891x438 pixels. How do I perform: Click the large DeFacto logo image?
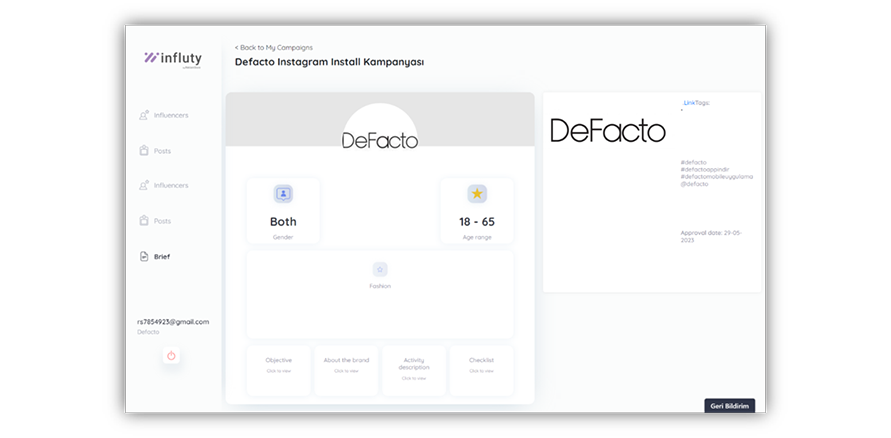608,131
